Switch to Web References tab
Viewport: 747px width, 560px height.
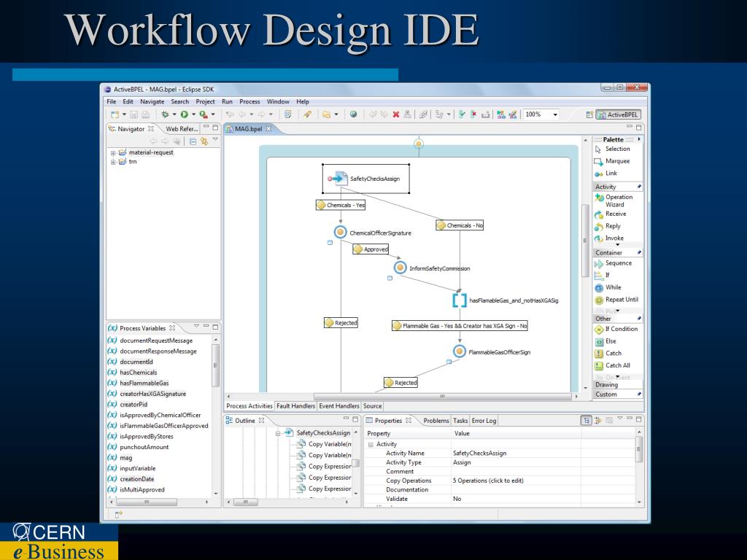(181, 129)
